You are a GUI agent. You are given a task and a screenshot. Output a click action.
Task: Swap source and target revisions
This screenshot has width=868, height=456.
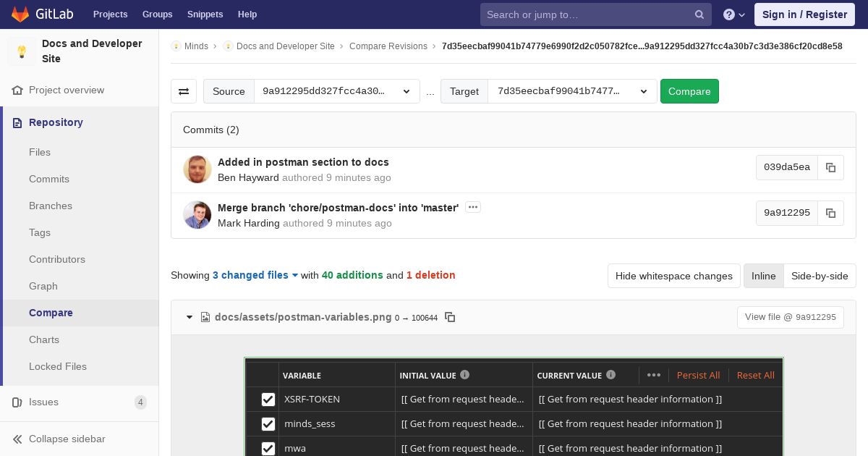(x=184, y=91)
